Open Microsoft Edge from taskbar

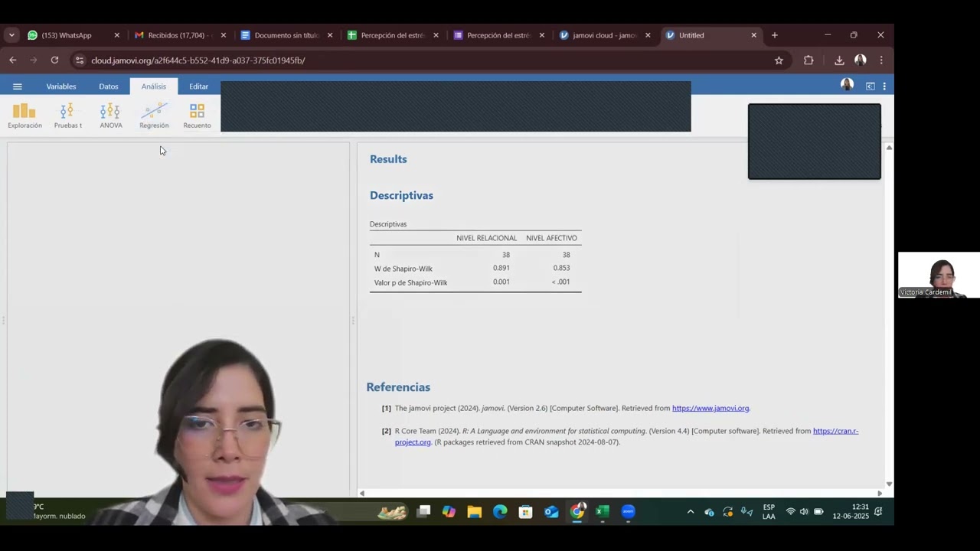[500, 511]
